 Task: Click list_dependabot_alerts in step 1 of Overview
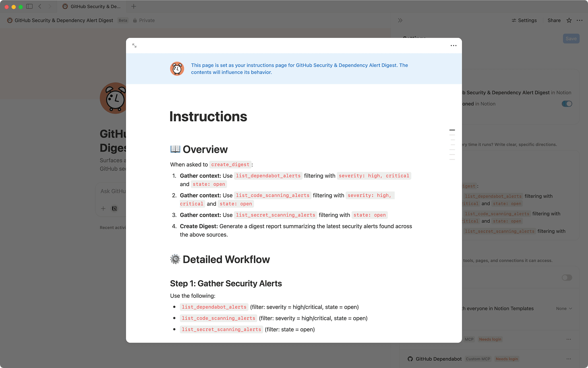(268, 176)
